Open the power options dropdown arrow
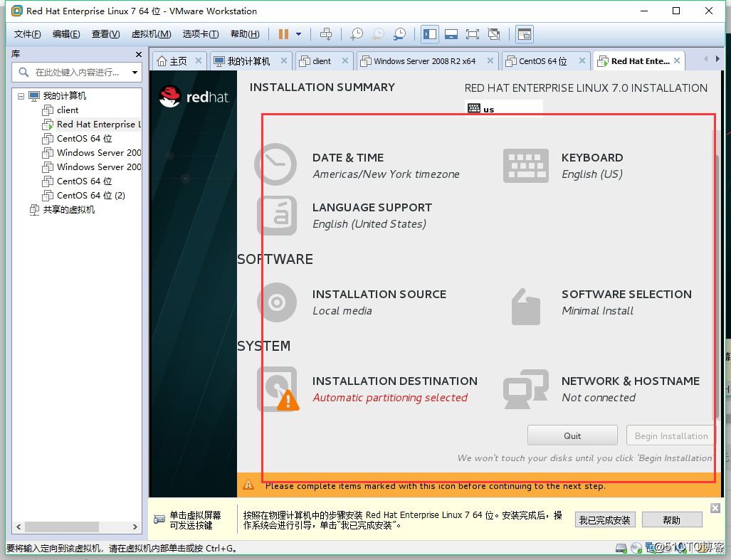This screenshot has width=731, height=560. click(298, 34)
